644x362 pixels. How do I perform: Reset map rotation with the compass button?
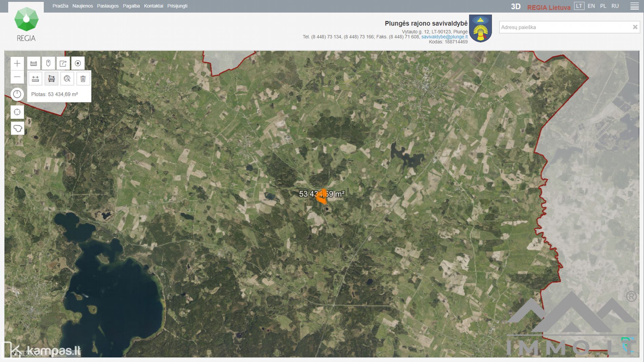(x=17, y=94)
